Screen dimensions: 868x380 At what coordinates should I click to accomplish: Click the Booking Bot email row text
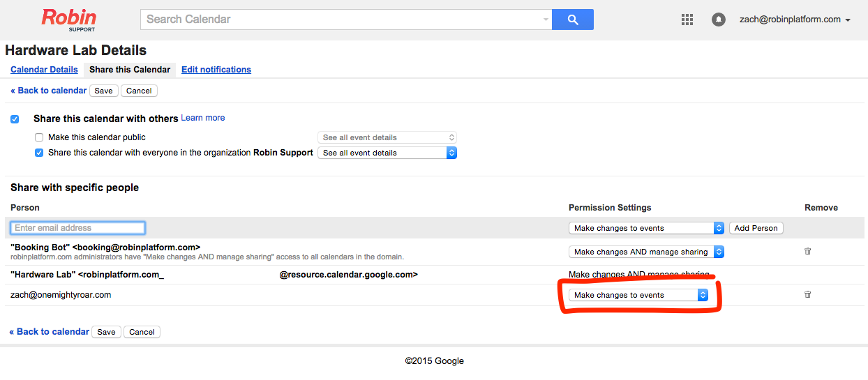point(105,248)
